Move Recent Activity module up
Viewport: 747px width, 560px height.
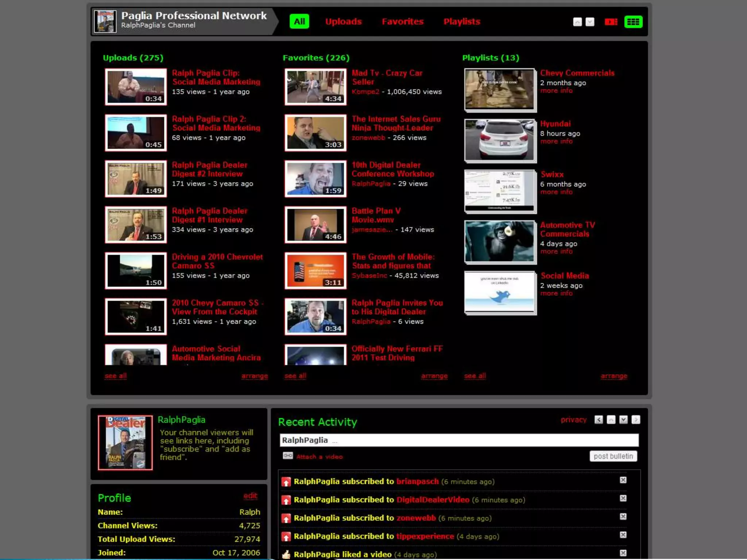pos(611,420)
